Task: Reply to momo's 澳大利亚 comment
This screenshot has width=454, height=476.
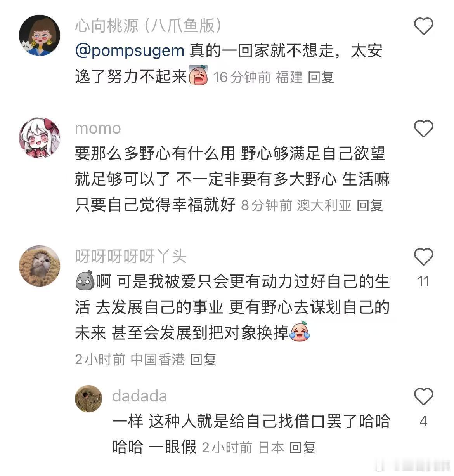Action: pos(369,205)
